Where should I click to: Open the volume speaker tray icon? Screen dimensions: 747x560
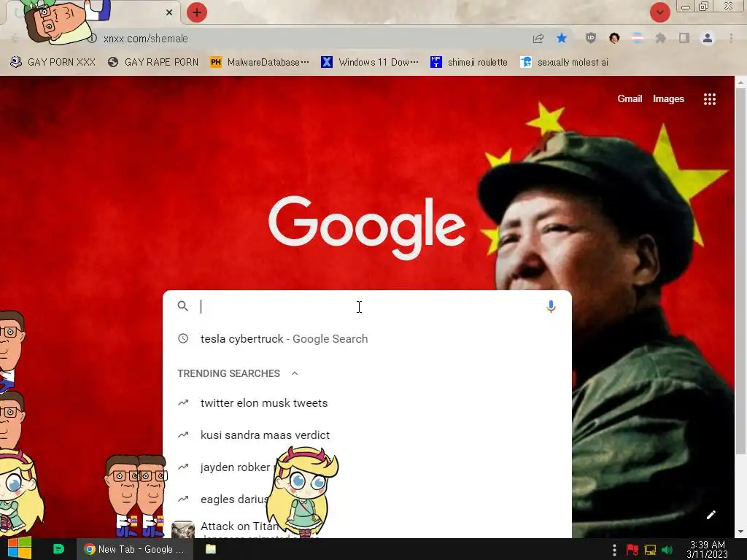(667, 550)
